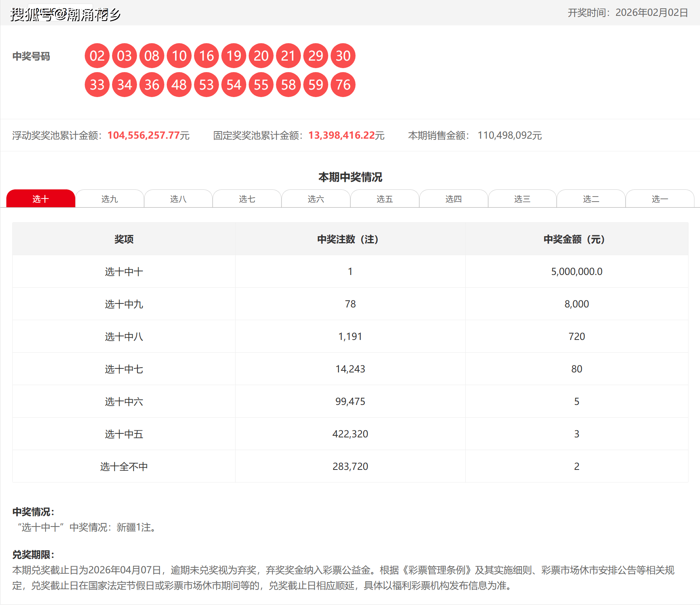The width and height of the screenshot is (700, 605).
Task: Click the floating pool amount 104,556,257.77元
Action: (148, 135)
